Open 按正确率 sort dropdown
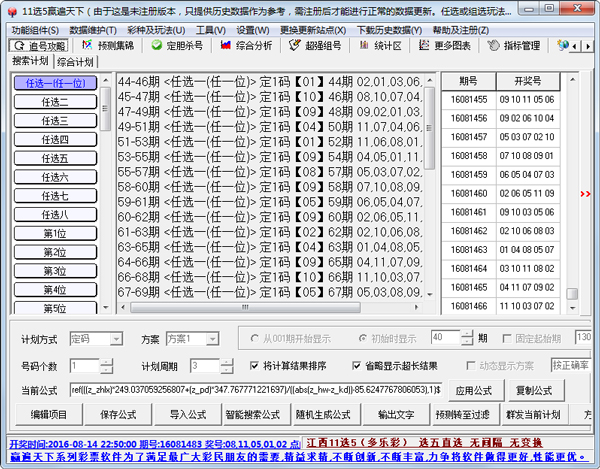Image resolution: width=600 pixels, height=469 pixels. coord(571,365)
